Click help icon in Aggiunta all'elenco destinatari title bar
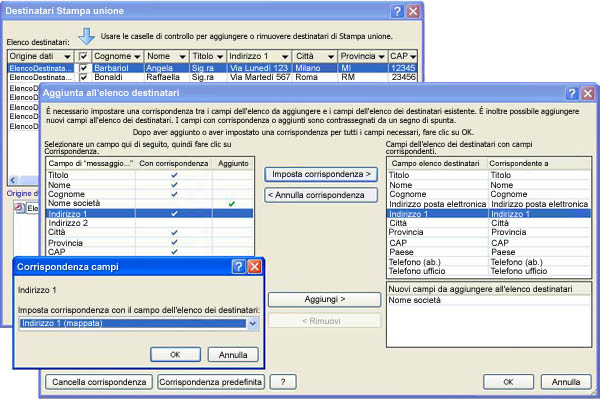The width and height of the screenshot is (600, 399). pyautogui.click(x=572, y=93)
